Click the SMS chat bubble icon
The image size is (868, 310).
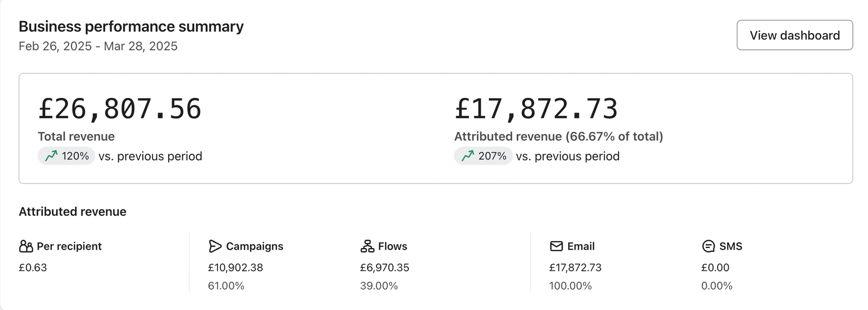(x=708, y=246)
